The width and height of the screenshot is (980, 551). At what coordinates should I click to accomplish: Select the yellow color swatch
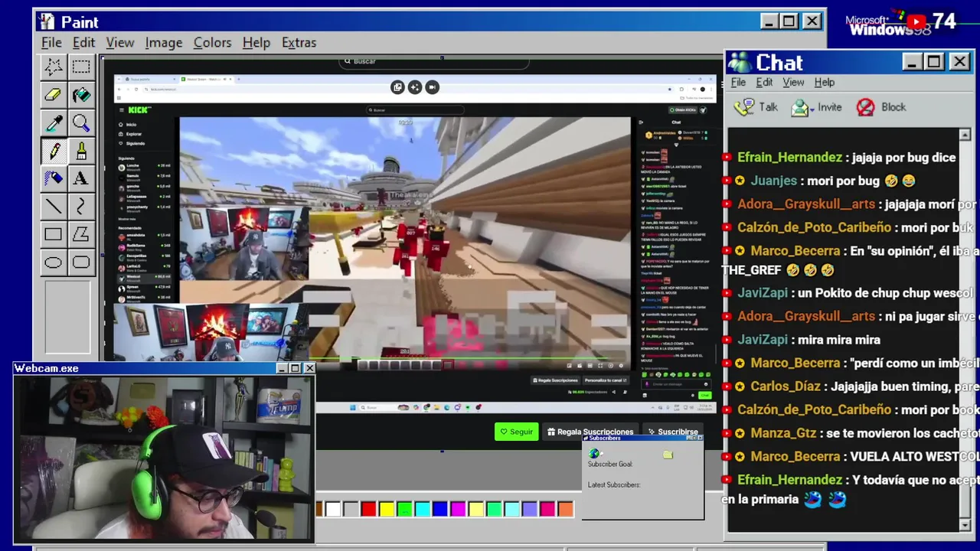coord(387,509)
